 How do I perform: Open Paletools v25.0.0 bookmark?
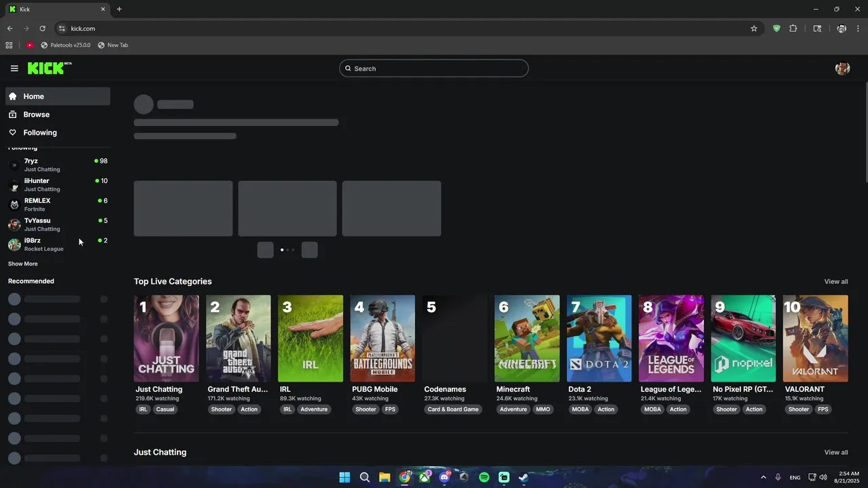tap(66, 45)
